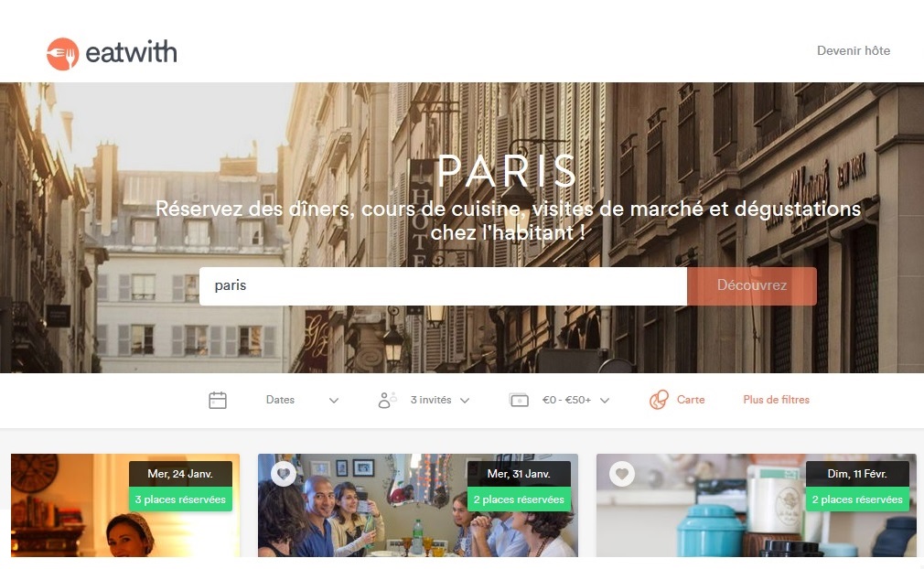Open the Dates dropdown
Screen dimensions: 924x569
click(x=302, y=400)
